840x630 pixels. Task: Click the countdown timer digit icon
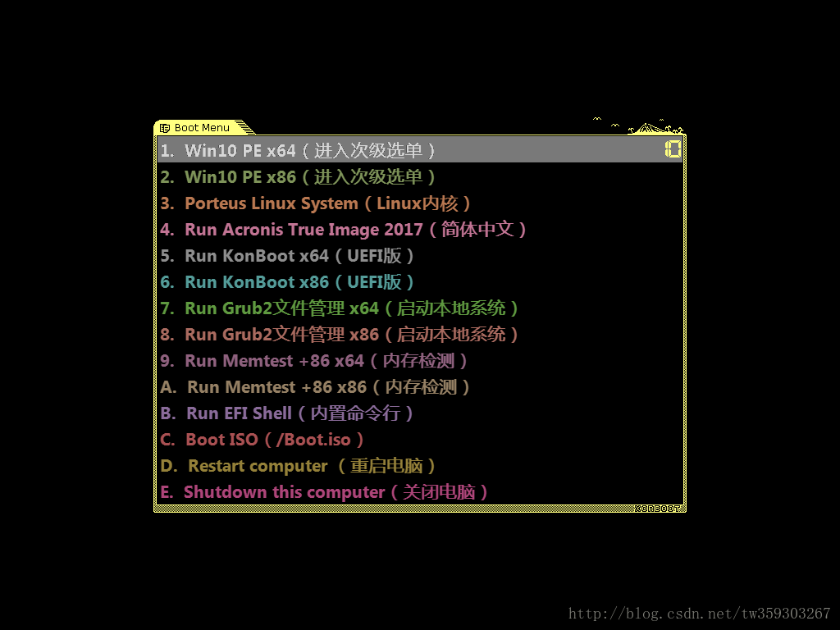[673, 149]
